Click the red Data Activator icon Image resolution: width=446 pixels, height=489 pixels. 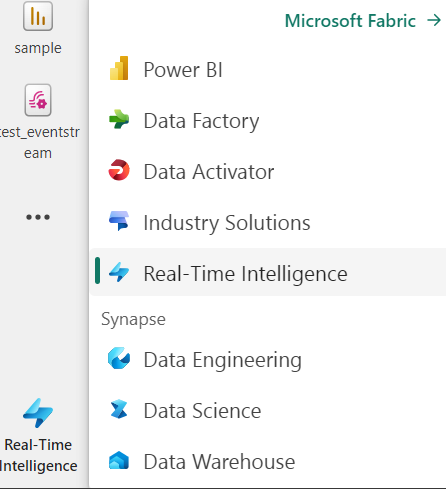tap(119, 170)
